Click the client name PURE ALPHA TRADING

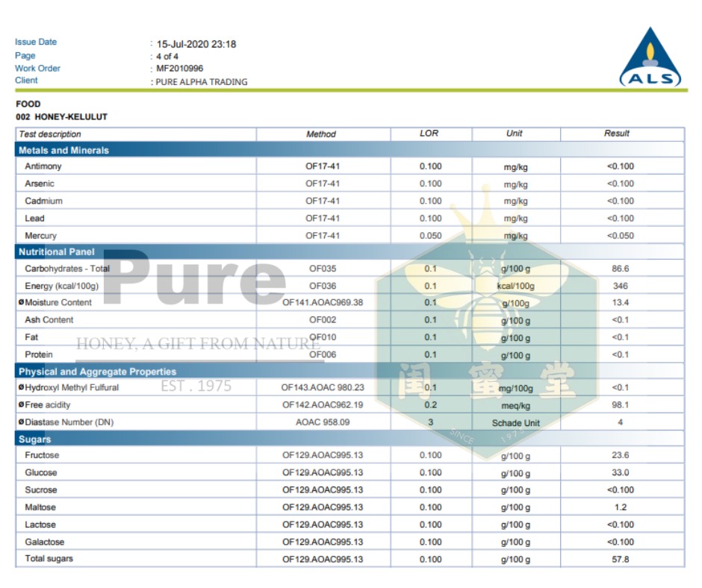202,82
